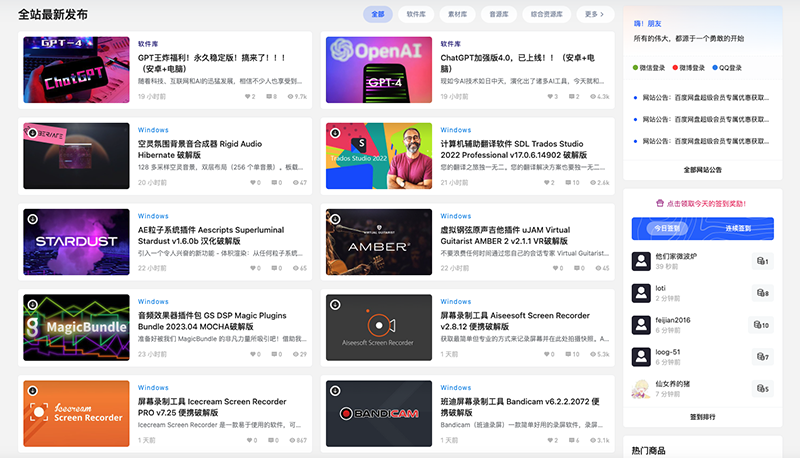
Task: Click Windows category on Bandicam card
Action: [456, 388]
